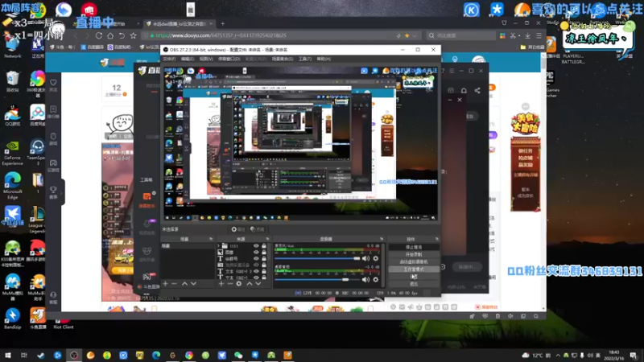Click Stop Streaming button in OBS controls
644x362 pixels.
pyautogui.click(x=414, y=247)
